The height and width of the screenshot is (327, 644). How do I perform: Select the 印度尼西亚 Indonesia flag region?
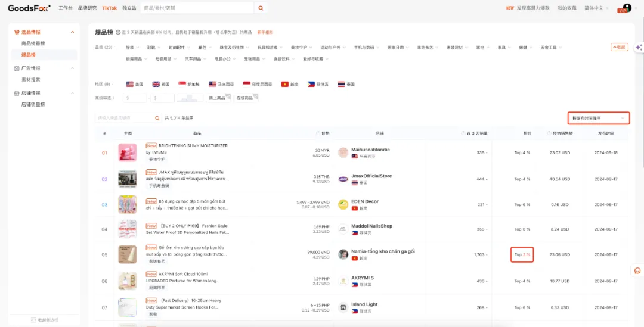pyautogui.click(x=258, y=84)
